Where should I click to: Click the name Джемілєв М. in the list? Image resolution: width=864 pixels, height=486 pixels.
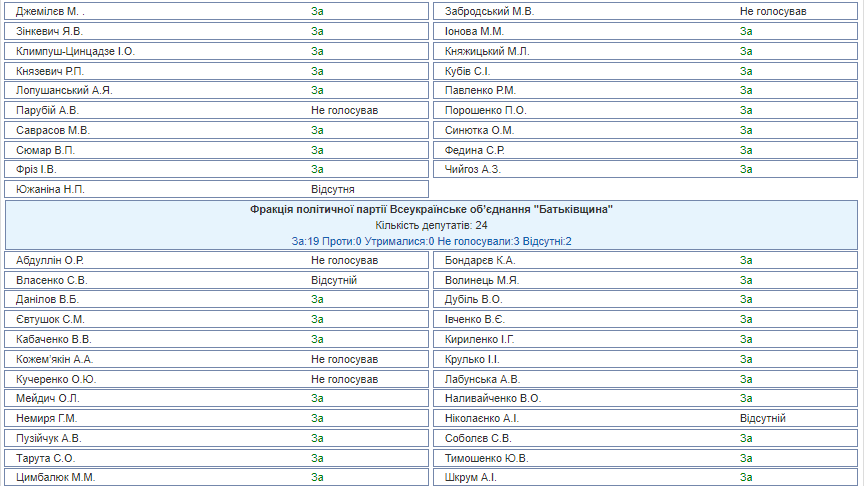[52, 11]
